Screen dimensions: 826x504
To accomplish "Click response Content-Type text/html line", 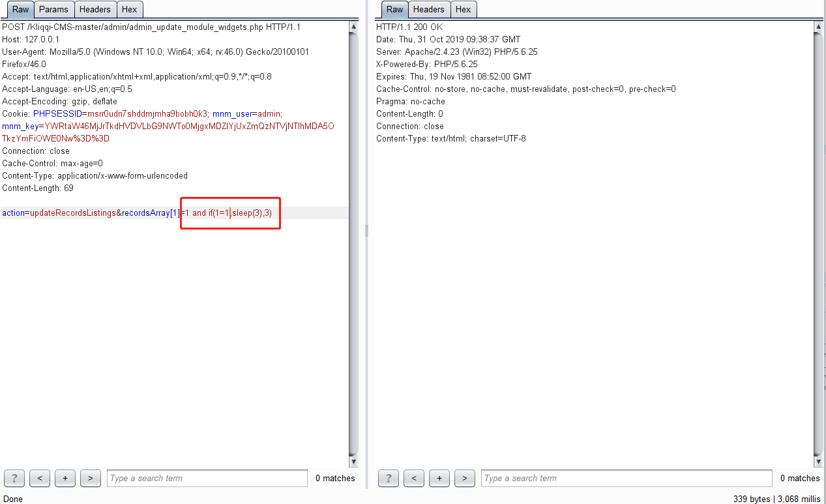I will [x=451, y=138].
